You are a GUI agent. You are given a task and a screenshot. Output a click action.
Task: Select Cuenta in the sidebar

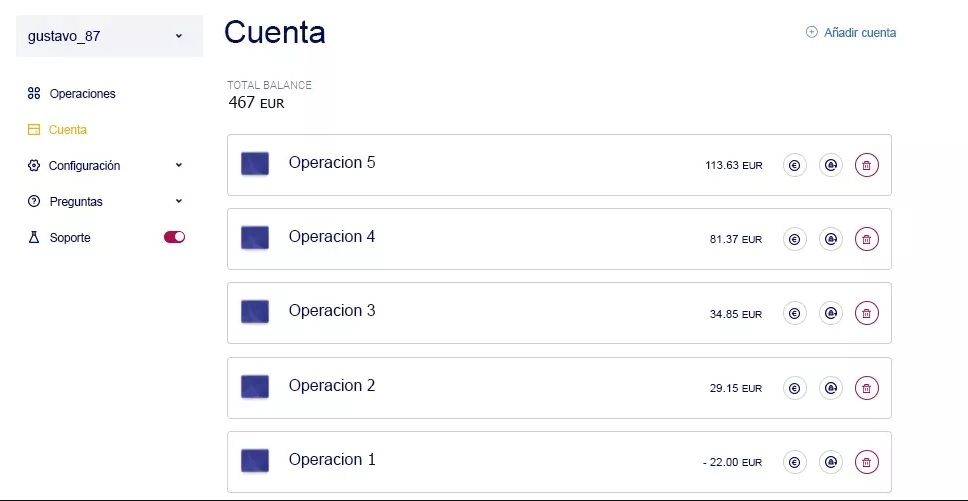(67, 130)
